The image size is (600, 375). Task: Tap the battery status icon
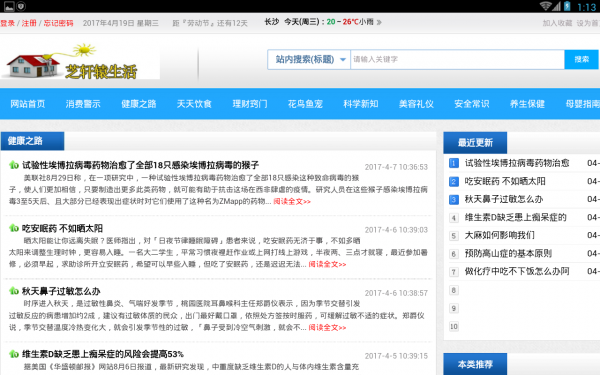click(x=567, y=6)
